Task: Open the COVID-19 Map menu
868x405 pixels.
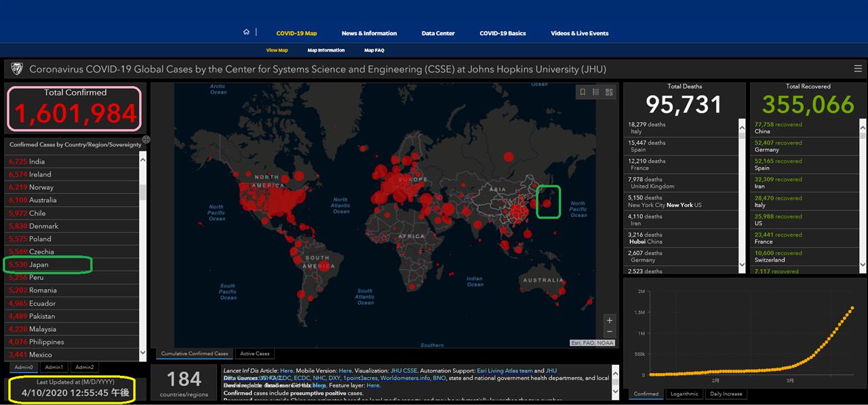Action: click(x=296, y=33)
